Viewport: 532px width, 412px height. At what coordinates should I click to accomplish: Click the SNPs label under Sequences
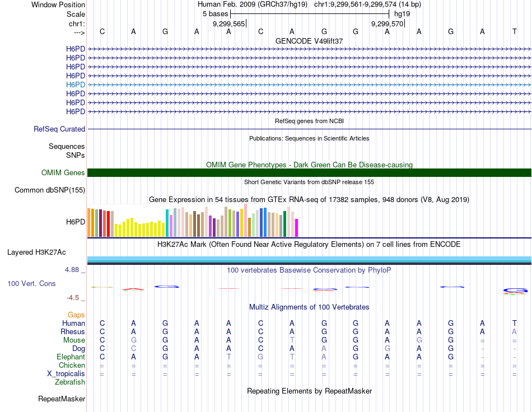click(76, 155)
